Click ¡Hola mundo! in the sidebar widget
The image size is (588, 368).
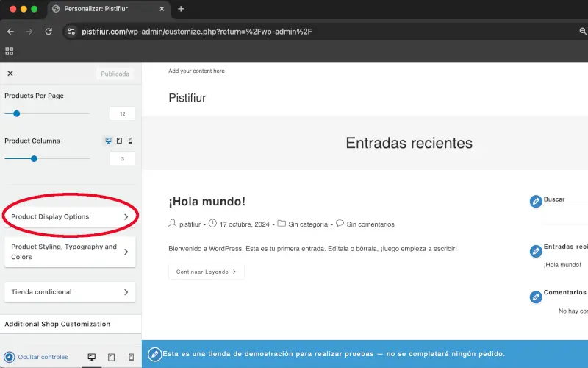tap(562, 265)
